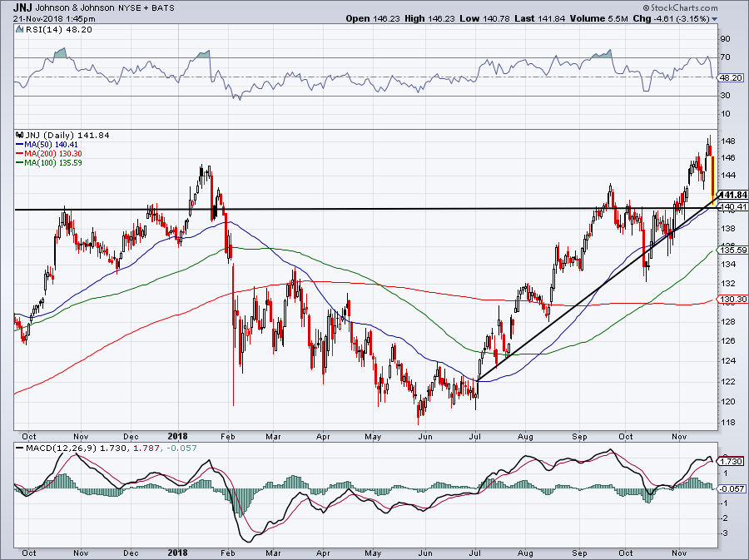
Task: Open the dropdown arrow after Chg value
Action: pos(715,19)
